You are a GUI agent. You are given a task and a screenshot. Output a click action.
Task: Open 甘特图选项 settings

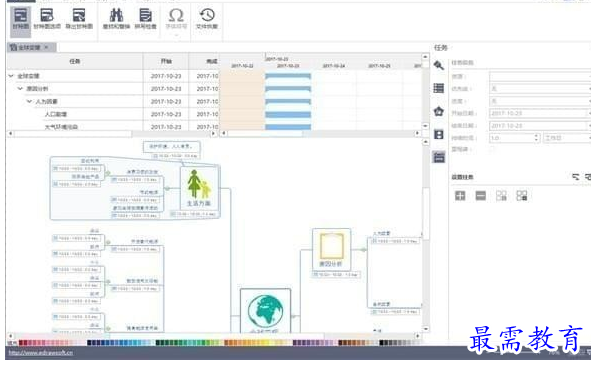click(47, 20)
